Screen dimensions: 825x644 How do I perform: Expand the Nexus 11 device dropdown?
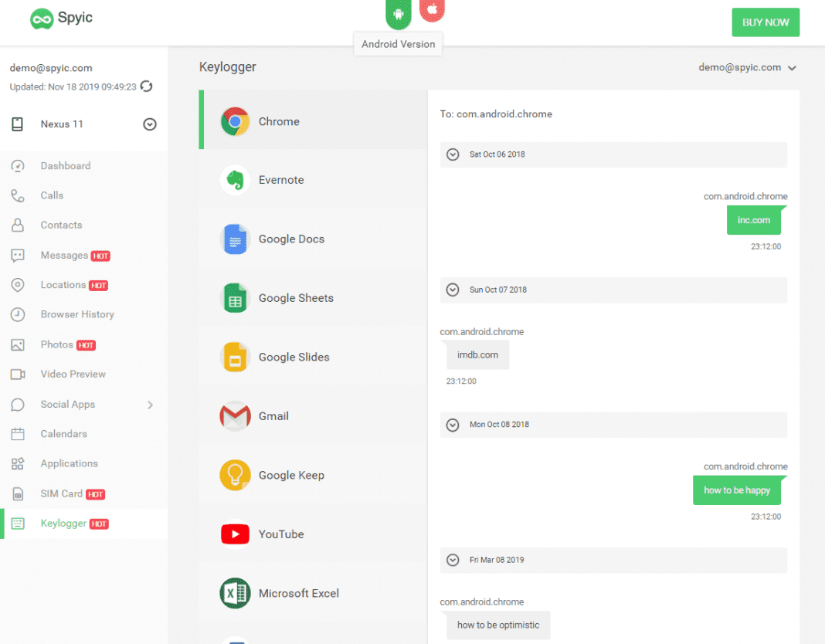[150, 124]
